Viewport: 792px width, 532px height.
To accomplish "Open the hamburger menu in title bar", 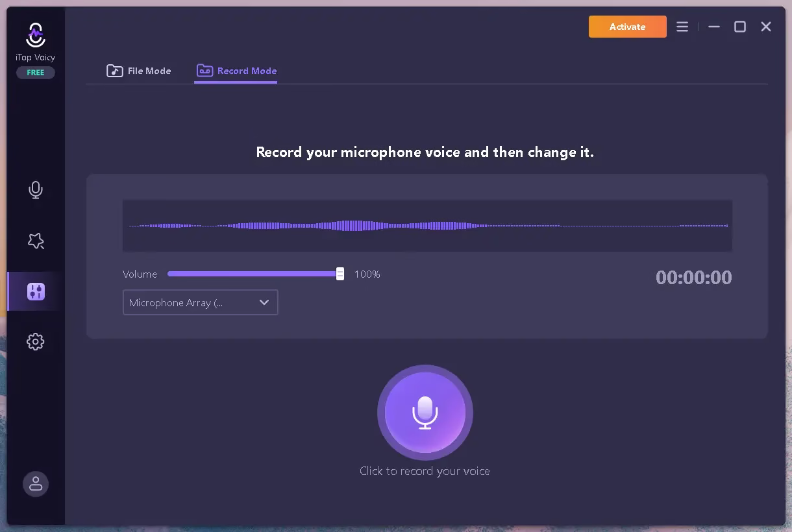I will point(682,27).
